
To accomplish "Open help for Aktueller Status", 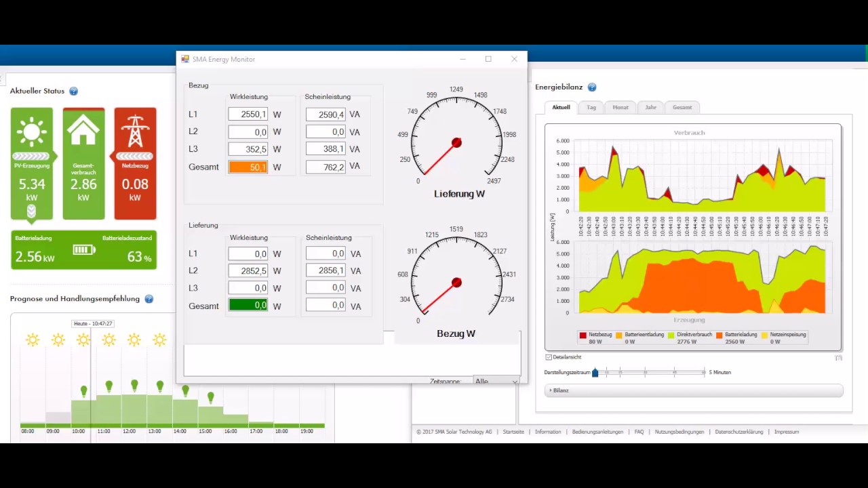I will pos(74,91).
